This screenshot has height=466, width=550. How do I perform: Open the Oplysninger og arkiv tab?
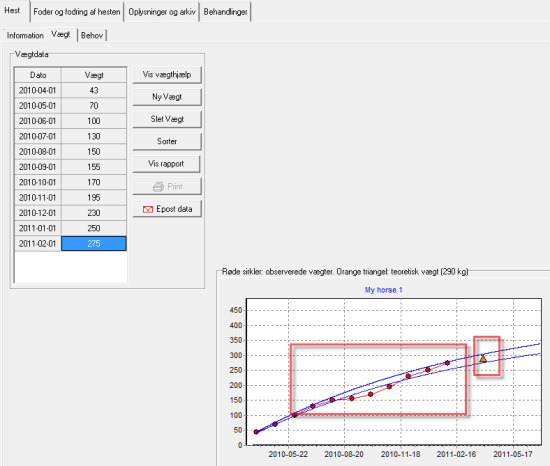[162, 12]
